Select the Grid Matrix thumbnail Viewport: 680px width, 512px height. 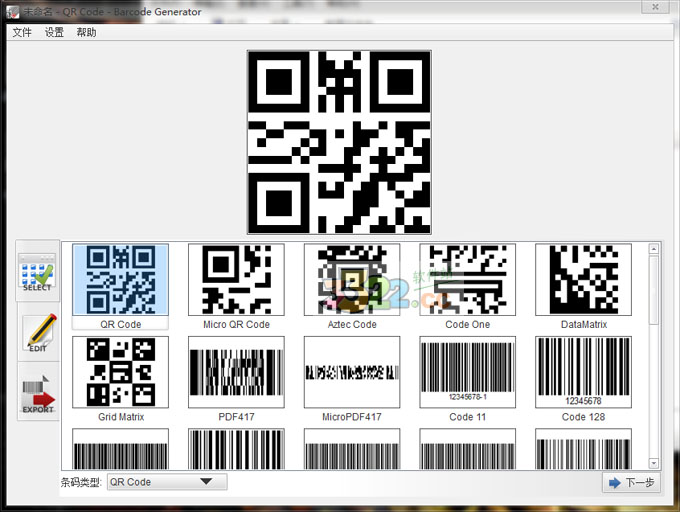121,372
